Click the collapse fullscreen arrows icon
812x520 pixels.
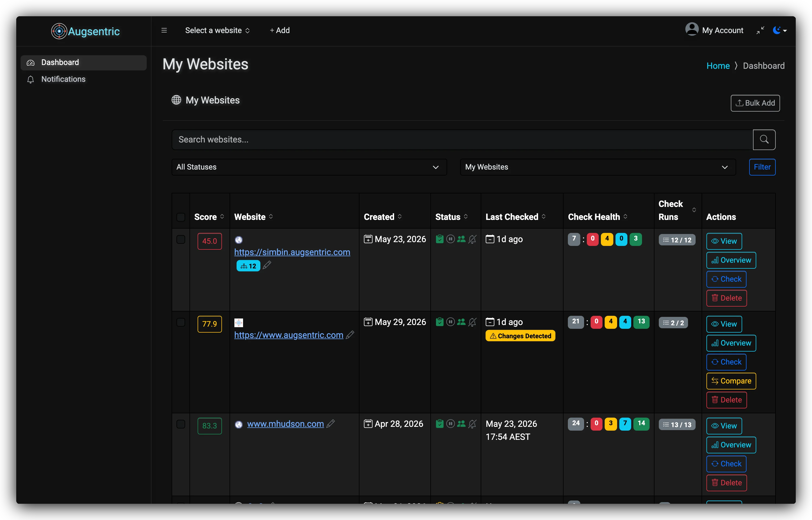[760, 30]
